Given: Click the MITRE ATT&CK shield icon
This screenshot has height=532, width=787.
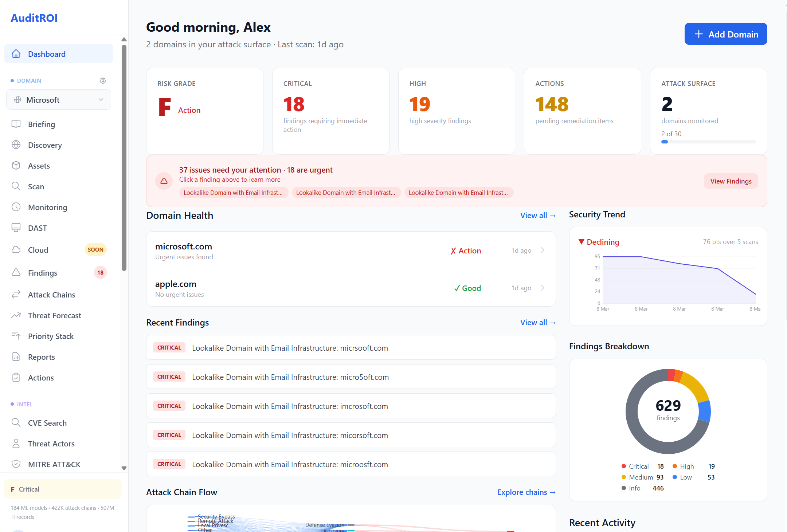Looking at the screenshot, I should (x=16, y=464).
